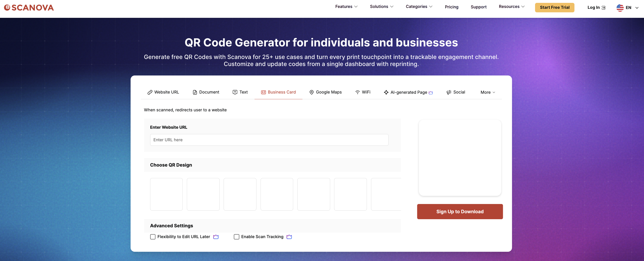Image resolution: width=644 pixels, height=261 pixels.
Task: Click the crown icon beside Flexibility to Edit URL Later
Action: (x=216, y=237)
